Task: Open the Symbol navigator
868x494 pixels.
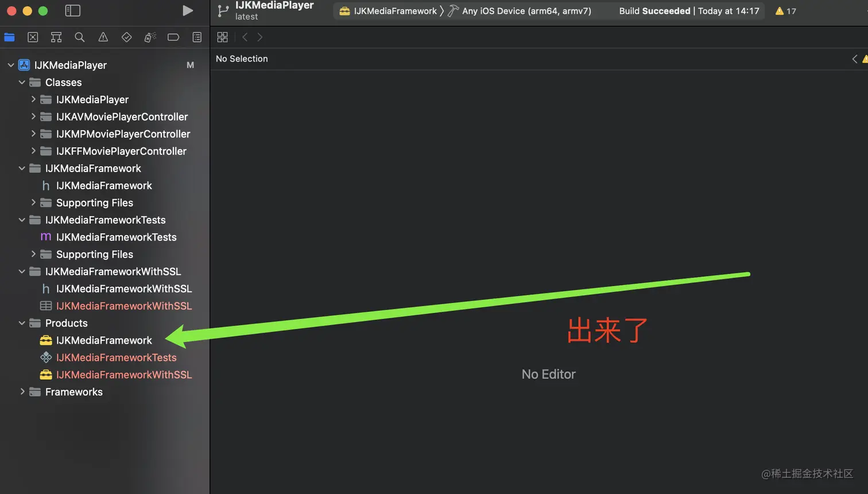Action: pyautogui.click(x=56, y=37)
